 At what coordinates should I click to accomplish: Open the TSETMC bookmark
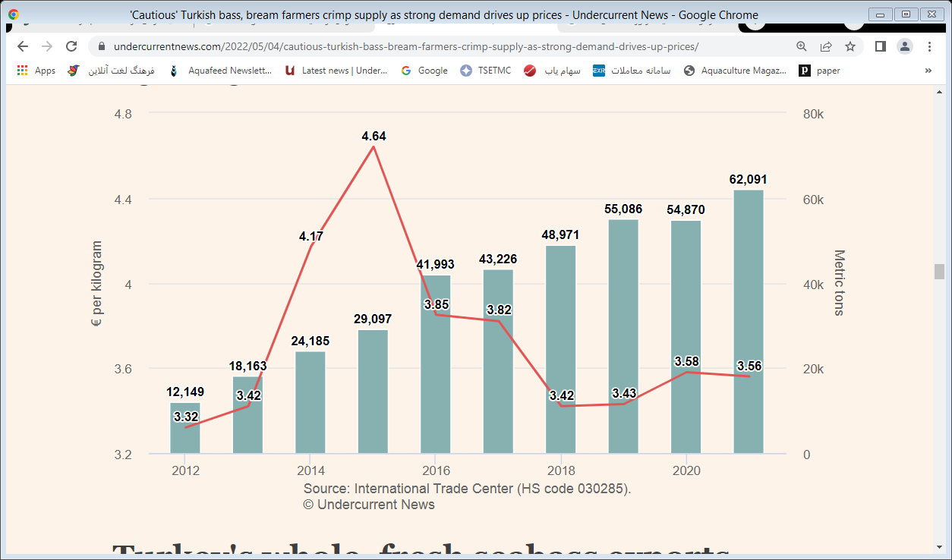click(486, 71)
